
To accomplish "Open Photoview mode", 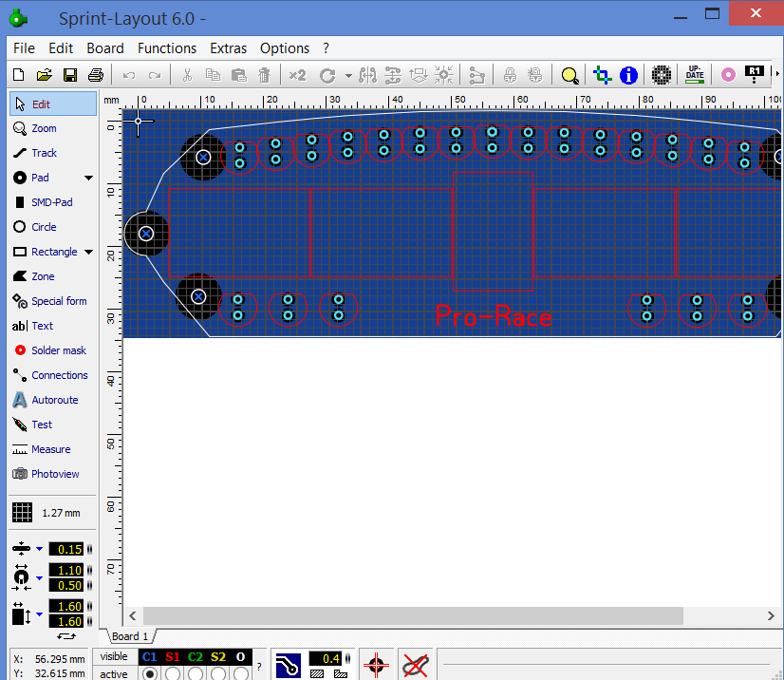I will (54, 474).
